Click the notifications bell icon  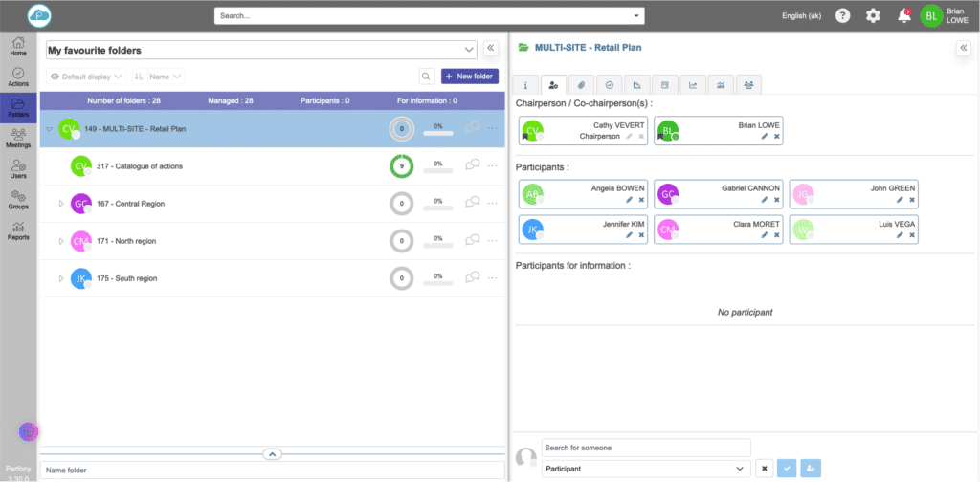(x=903, y=16)
